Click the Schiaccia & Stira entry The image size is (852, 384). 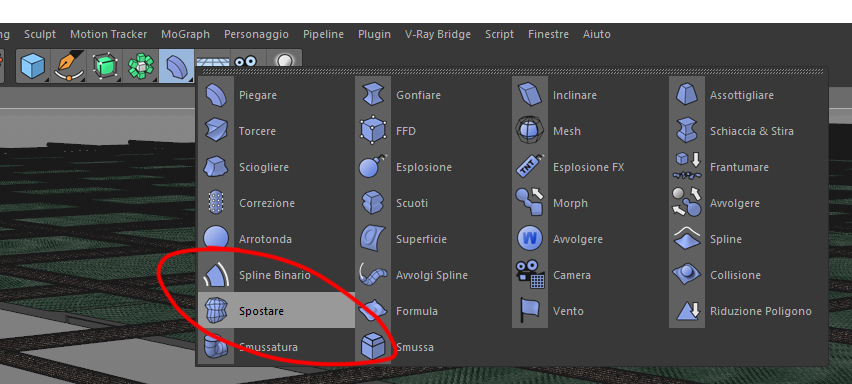click(751, 131)
